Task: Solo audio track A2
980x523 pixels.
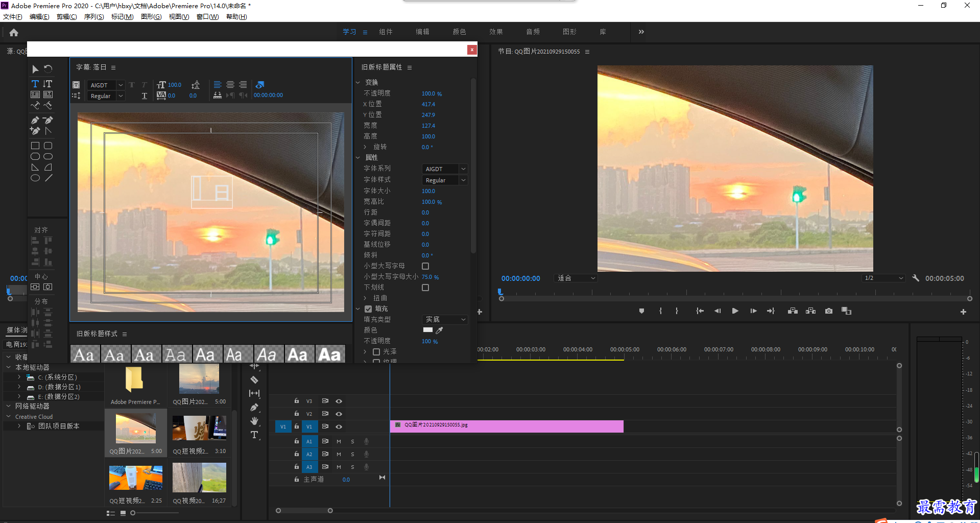Action: pyautogui.click(x=352, y=454)
